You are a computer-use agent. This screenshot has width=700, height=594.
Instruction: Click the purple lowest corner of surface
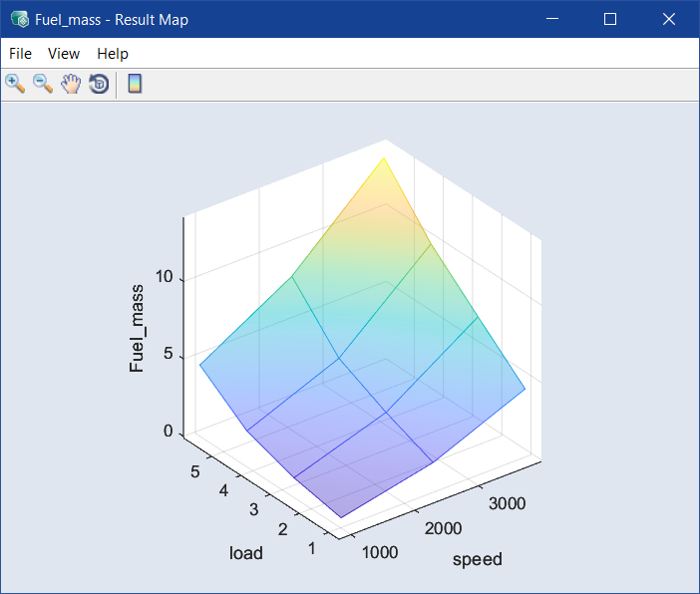coord(342,515)
